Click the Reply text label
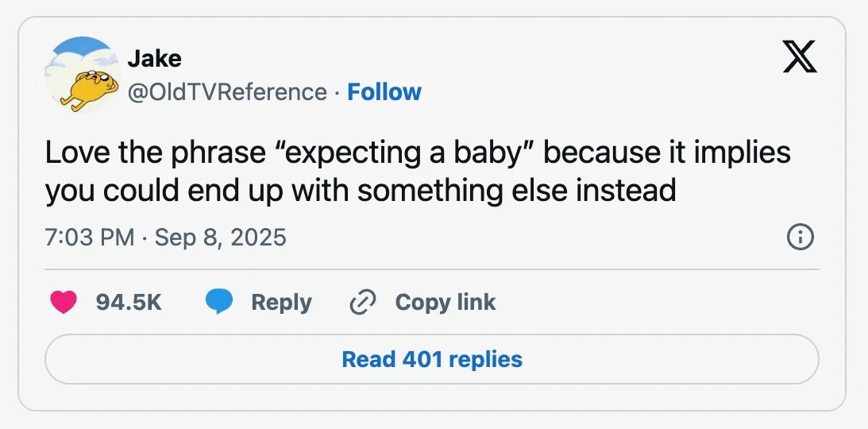 click(281, 302)
